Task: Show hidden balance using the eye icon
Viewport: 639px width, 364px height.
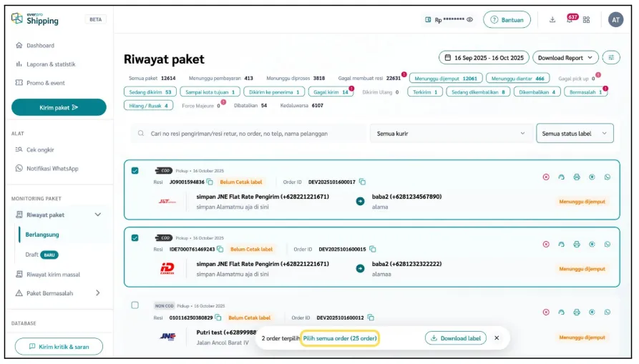Action: [x=470, y=20]
